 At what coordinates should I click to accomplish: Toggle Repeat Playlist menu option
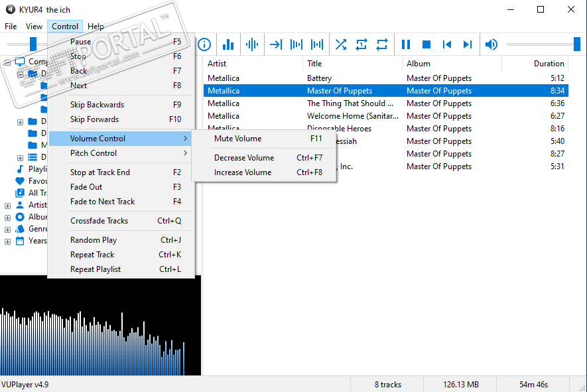coord(121,269)
